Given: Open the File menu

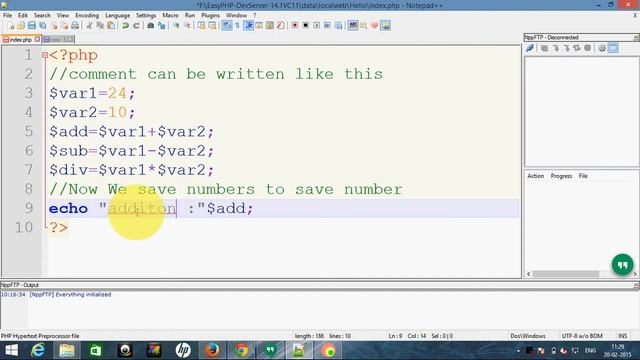Looking at the screenshot, I should (x=7, y=15).
